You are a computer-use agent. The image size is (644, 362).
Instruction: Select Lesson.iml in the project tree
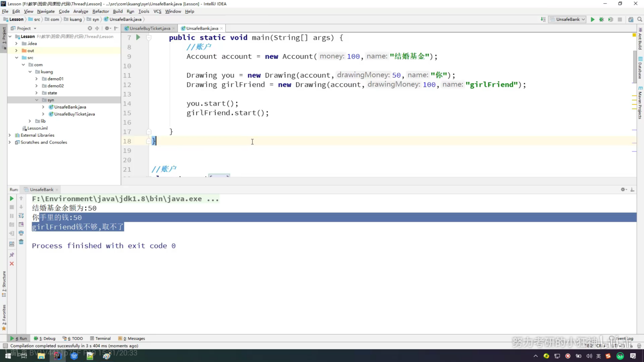pyautogui.click(x=35, y=128)
